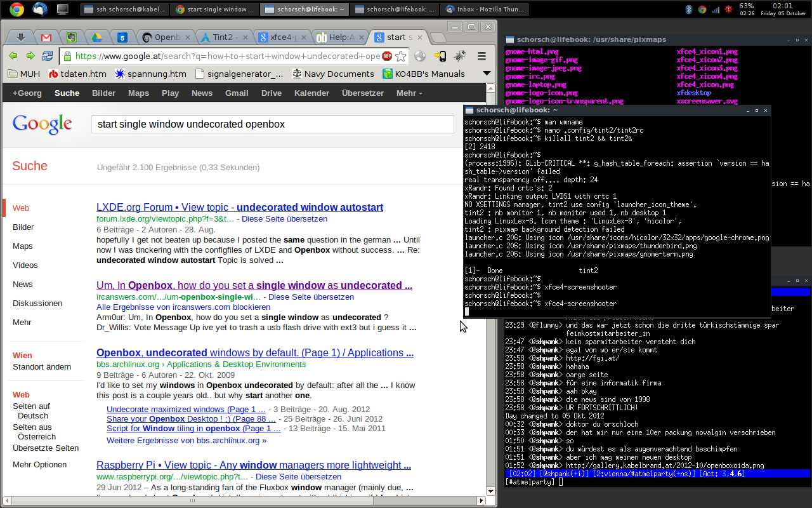Go back with the green left arrow
The image size is (812, 508).
pyautogui.click(x=13, y=56)
